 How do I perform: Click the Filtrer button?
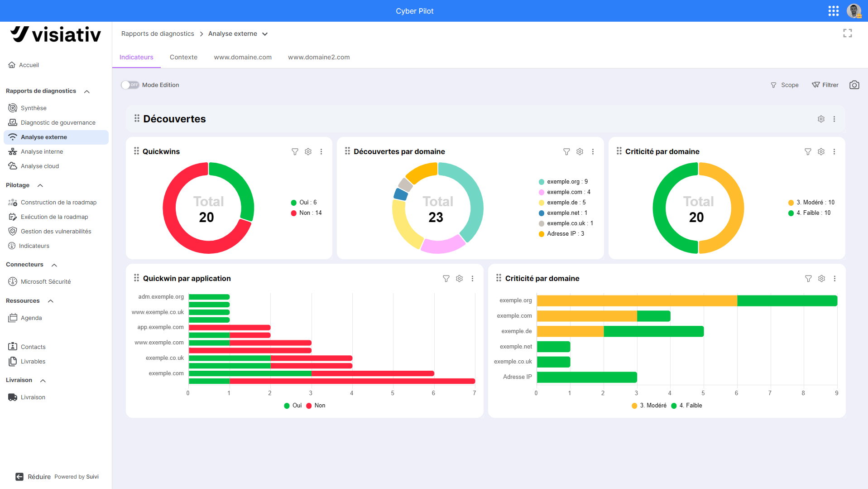[x=825, y=85]
